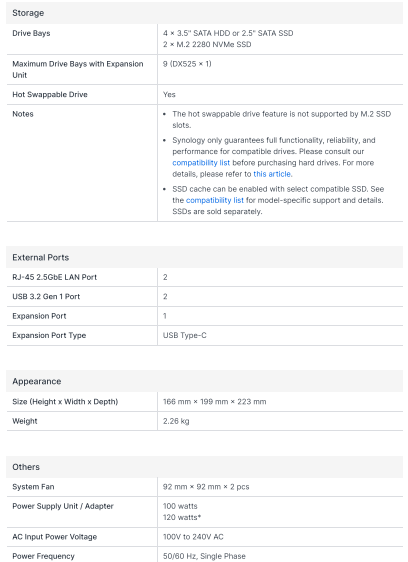
Task: Click the Size (Height x Width x Depth) label
Action: point(65,402)
